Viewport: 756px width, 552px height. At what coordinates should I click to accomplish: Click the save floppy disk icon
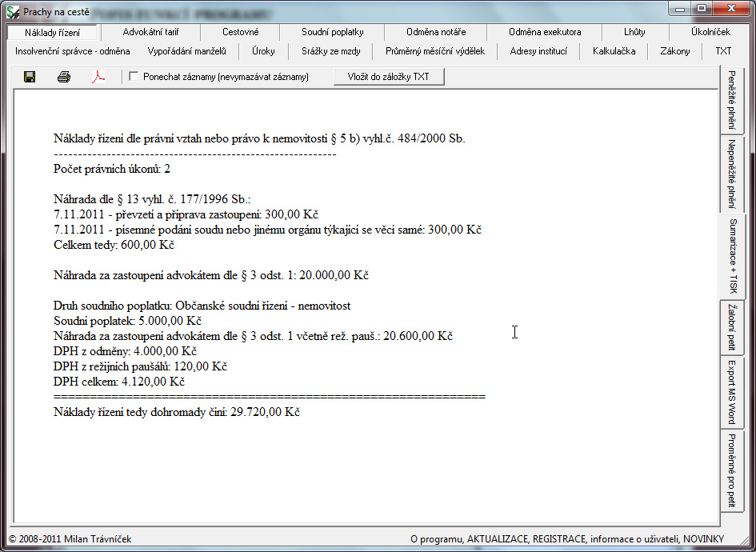pos(30,77)
